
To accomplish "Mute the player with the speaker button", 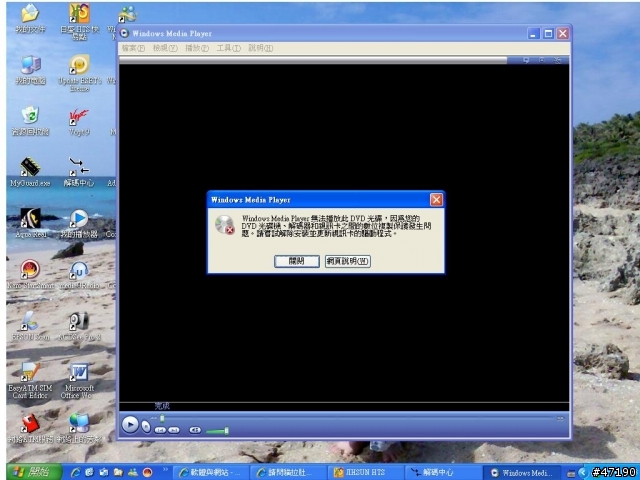I will pyautogui.click(x=195, y=430).
